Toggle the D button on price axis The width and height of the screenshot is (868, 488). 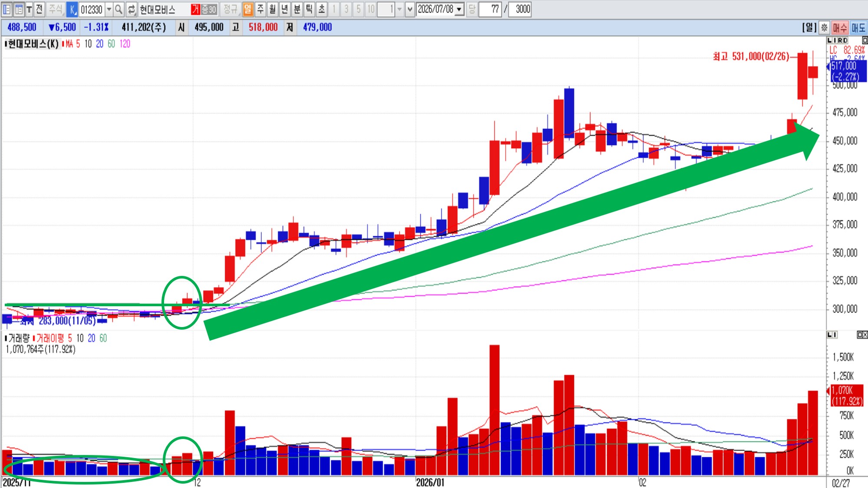(x=845, y=40)
